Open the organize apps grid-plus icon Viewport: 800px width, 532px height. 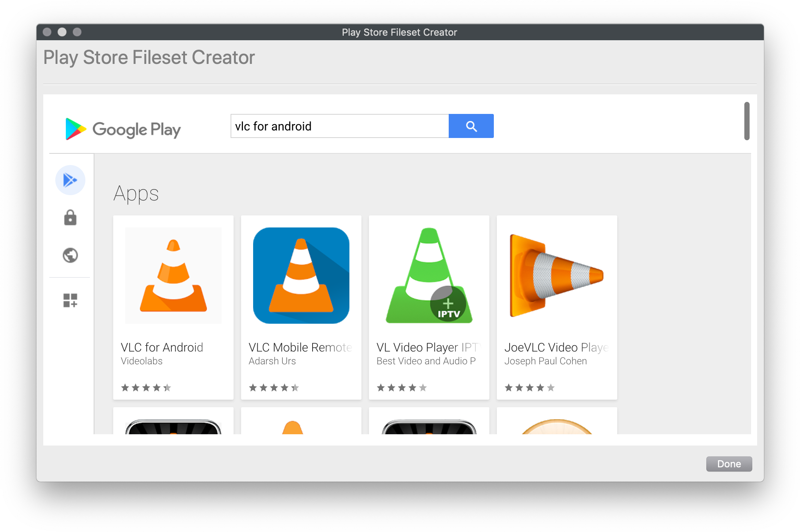point(70,300)
